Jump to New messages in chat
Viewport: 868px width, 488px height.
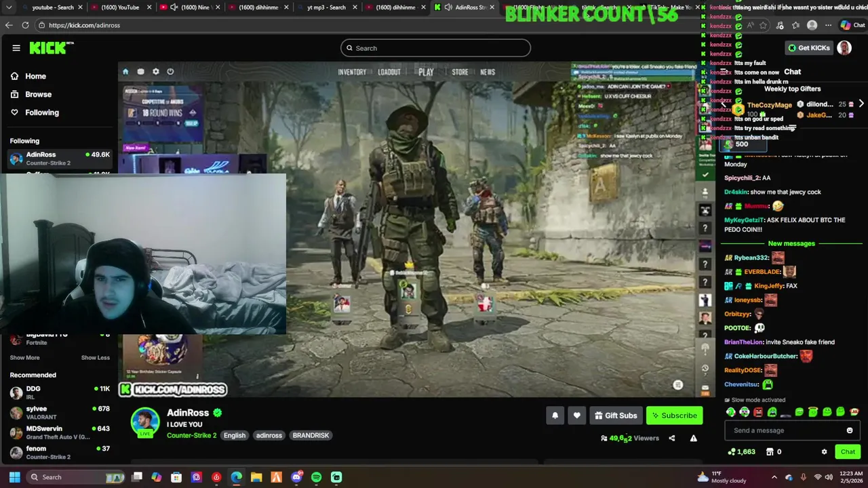(x=791, y=243)
